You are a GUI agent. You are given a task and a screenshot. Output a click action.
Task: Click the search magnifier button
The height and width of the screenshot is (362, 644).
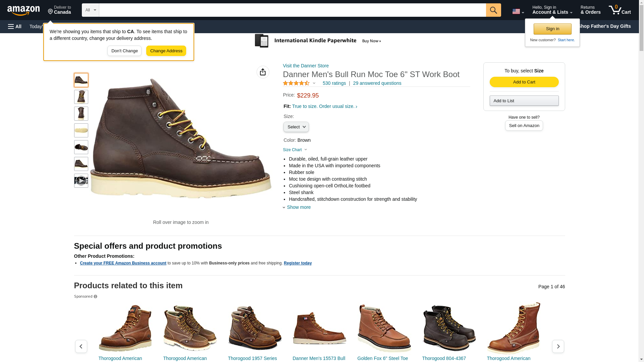[x=493, y=10]
